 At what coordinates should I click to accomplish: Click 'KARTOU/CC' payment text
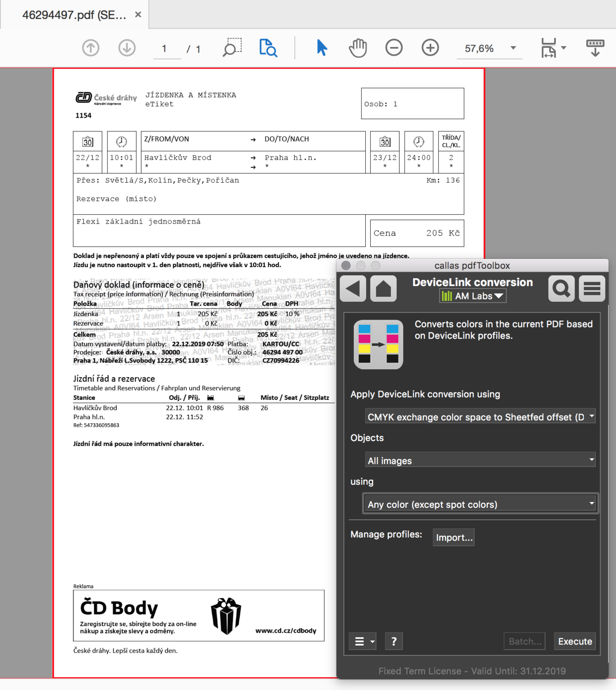[281, 344]
